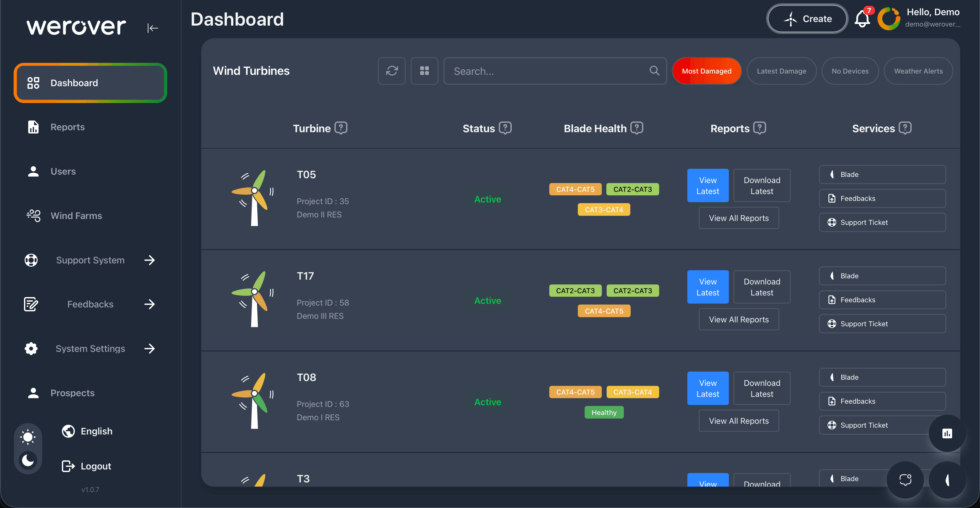
Task: Expand the Feedbacks sidebar menu
Action: click(90, 304)
